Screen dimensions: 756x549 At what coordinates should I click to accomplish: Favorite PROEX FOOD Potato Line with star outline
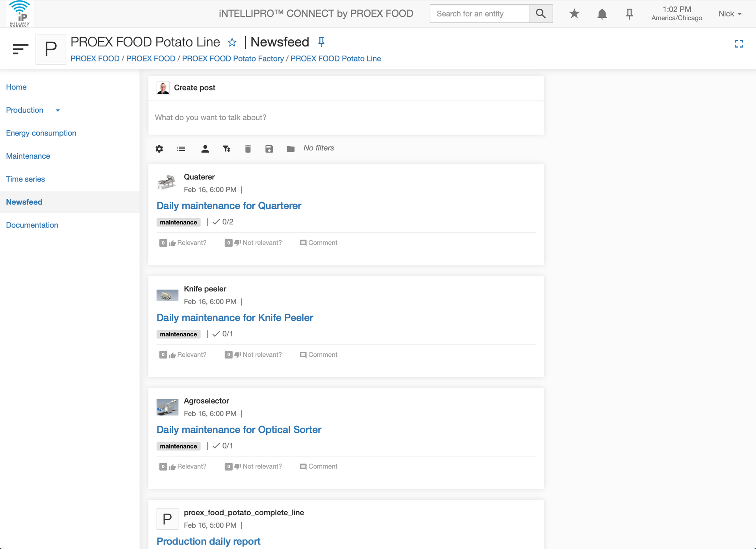point(232,42)
